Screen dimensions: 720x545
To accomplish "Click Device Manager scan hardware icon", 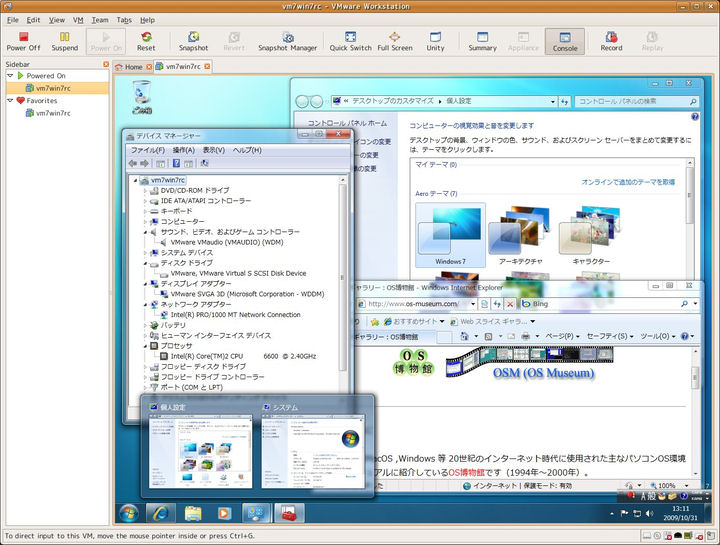I will pyautogui.click(x=204, y=163).
